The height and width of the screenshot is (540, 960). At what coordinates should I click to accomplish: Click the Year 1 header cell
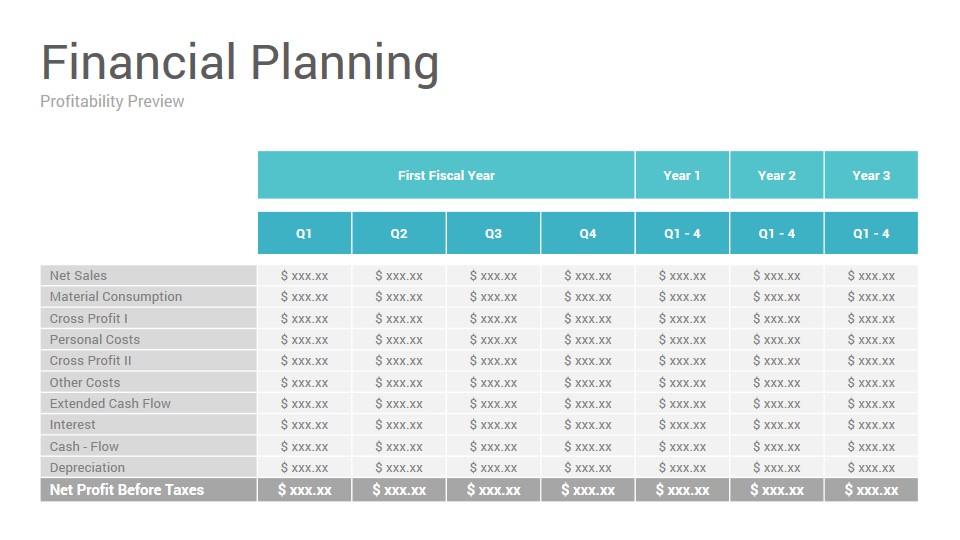(x=682, y=175)
